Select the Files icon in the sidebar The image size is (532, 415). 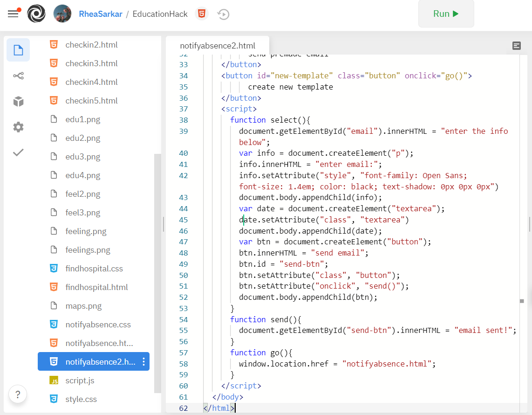[x=18, y=50]
